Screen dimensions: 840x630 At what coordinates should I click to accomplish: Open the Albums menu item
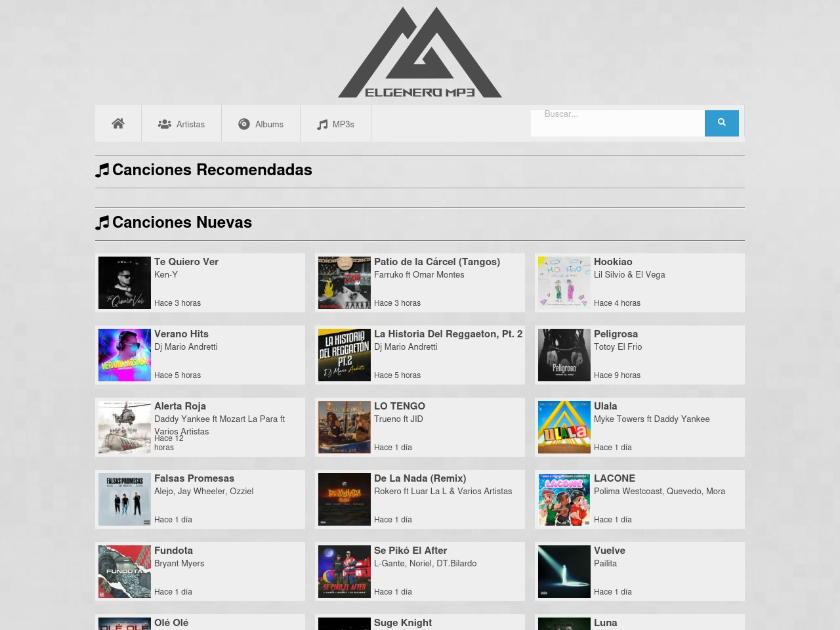click(261, 123)
